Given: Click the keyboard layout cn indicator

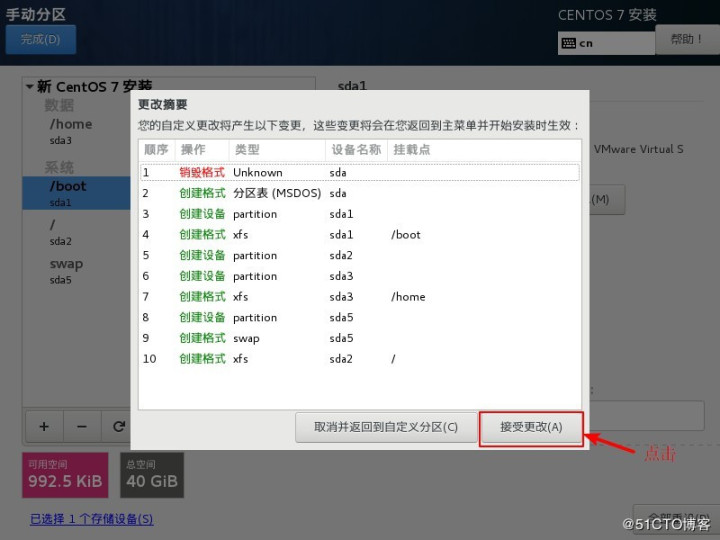Looking at the screenshot, I should [x=606, y=43].
